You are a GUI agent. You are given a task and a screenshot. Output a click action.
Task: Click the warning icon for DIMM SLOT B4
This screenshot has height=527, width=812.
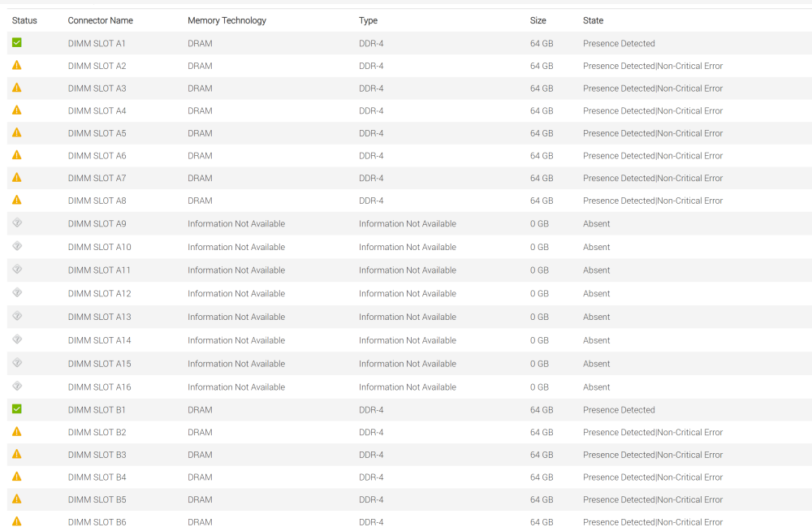click(16, 477)
